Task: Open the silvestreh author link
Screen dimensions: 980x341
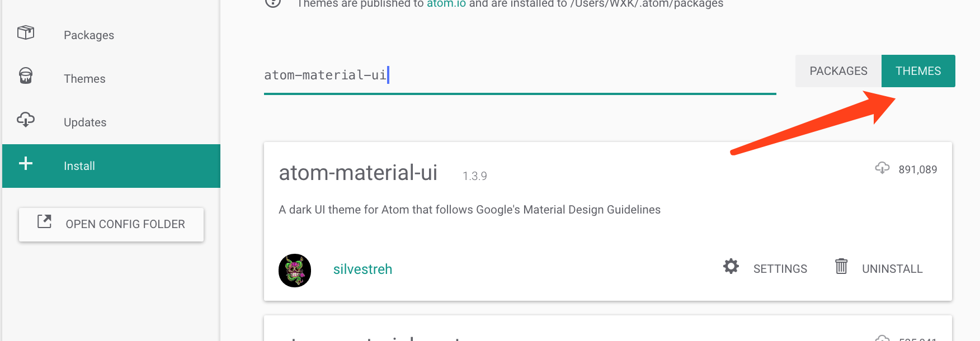Action: 362,269
